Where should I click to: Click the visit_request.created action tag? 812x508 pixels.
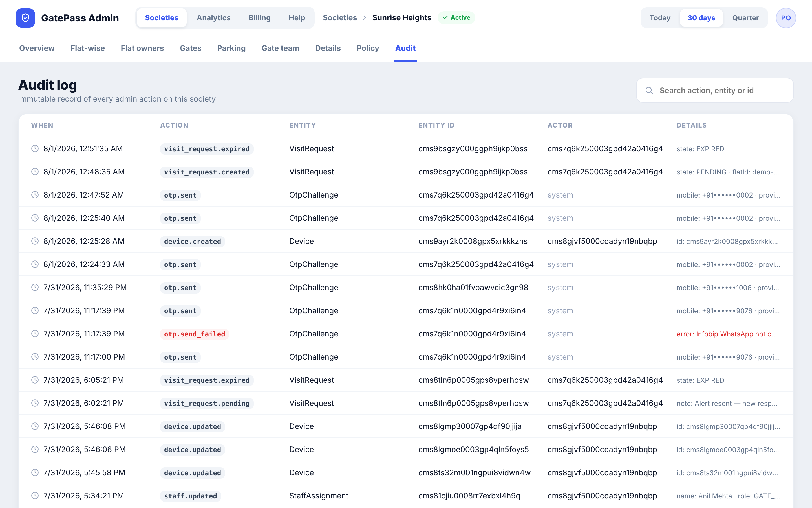pos(207,172)
